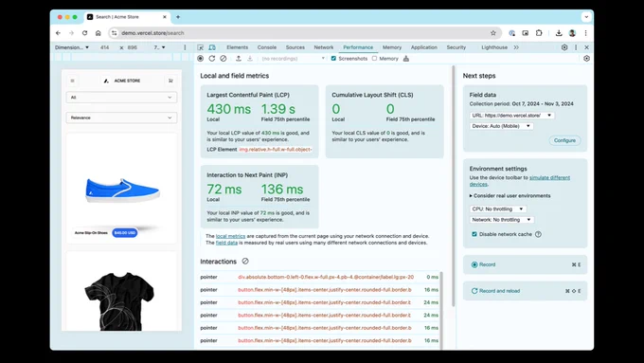This screenshot has height=363, width=644.
Task: Bookmark the page with the star icon
Action: 493,33
